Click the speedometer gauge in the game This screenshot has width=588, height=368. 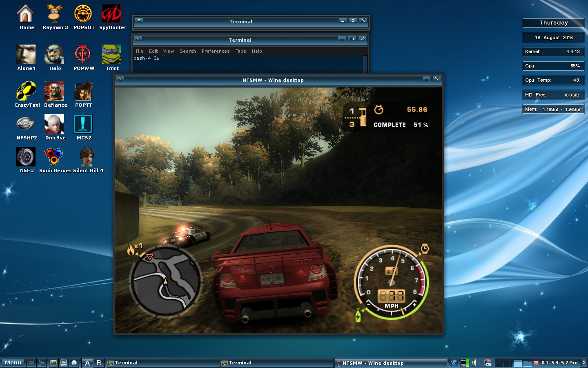[x=391, y=283]
